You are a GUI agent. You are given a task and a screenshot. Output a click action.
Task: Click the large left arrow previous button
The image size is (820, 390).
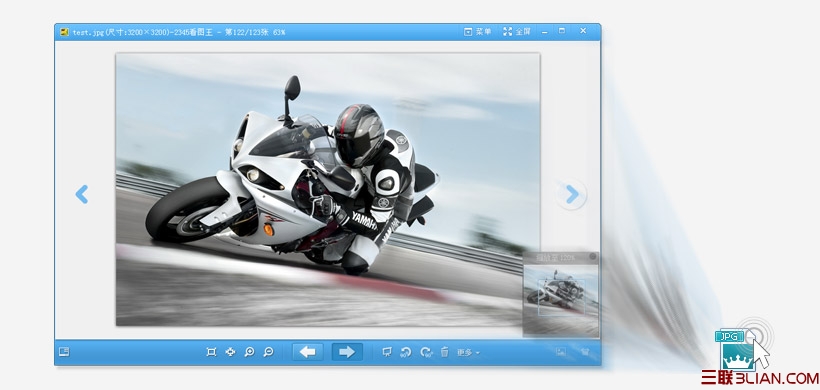point(308,352)
